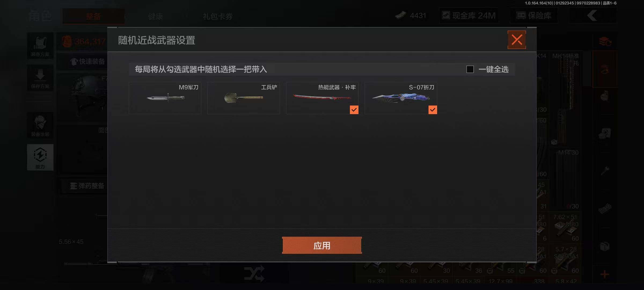Open the 装备方案 loadout icon
This screenshot has height=290, width=644.
tap(40, 46)
